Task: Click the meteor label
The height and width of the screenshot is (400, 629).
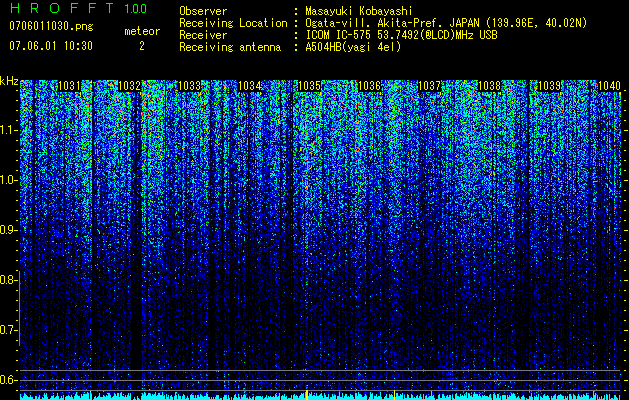Action: 142,31
